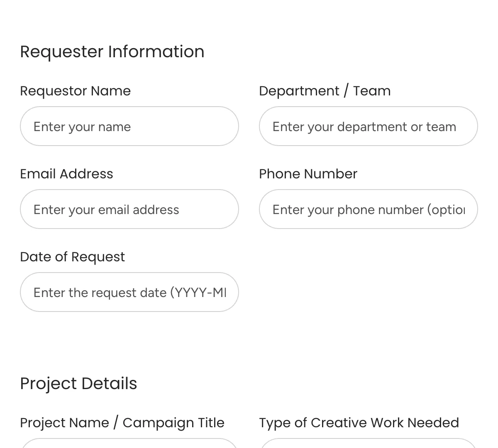Click the "Email Address" label

[x=66, y=173]
